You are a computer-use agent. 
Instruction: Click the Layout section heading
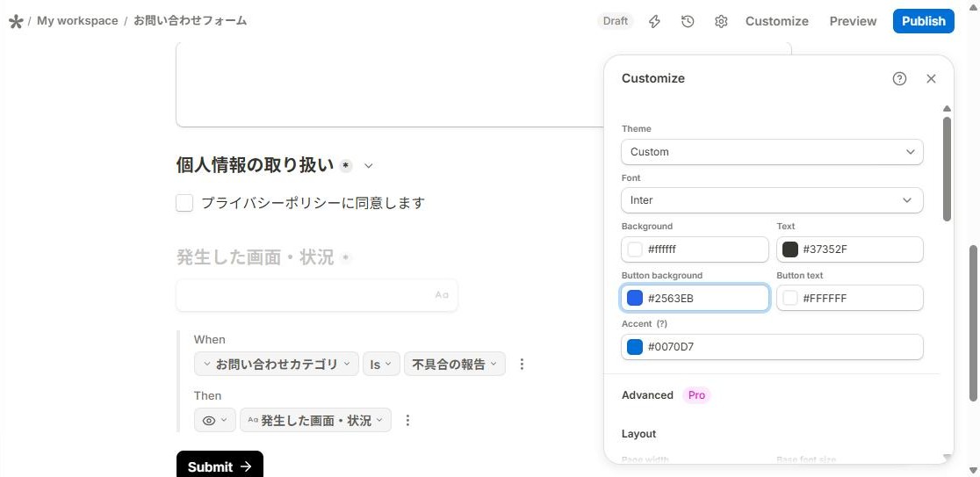click(638, 434)
